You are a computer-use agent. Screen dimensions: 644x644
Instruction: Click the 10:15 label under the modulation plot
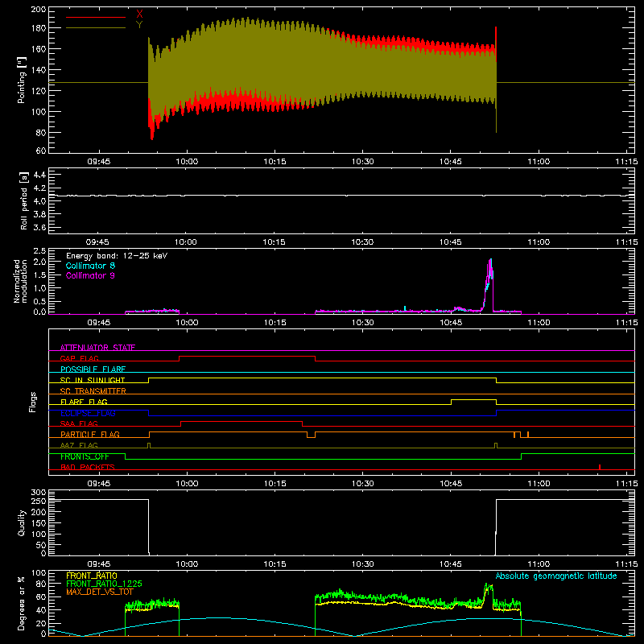[x=275, y=323]
